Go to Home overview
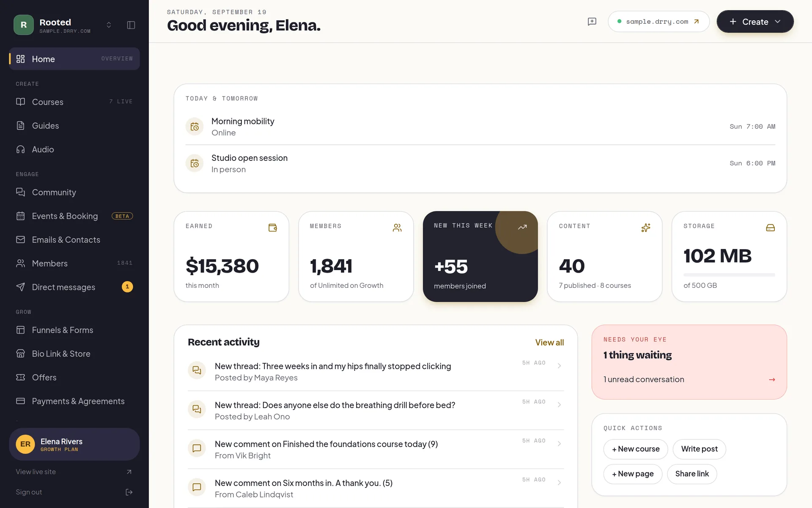 [x=74, y=59]
